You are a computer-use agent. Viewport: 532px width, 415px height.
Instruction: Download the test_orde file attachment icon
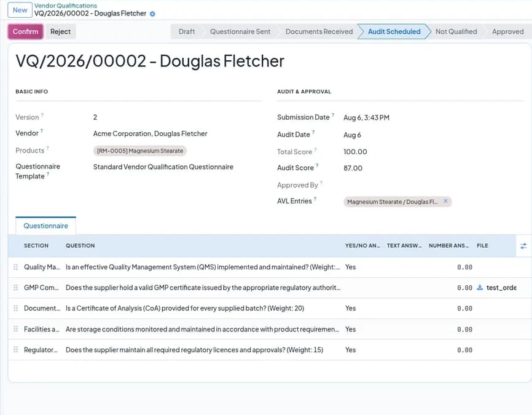[480, 288]
